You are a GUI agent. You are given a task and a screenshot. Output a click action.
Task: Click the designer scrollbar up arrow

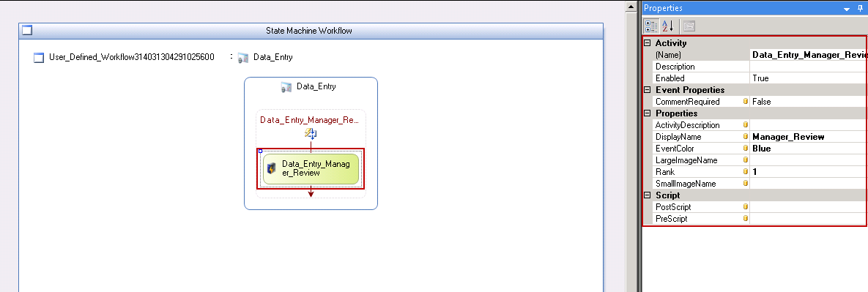point(631,7)
